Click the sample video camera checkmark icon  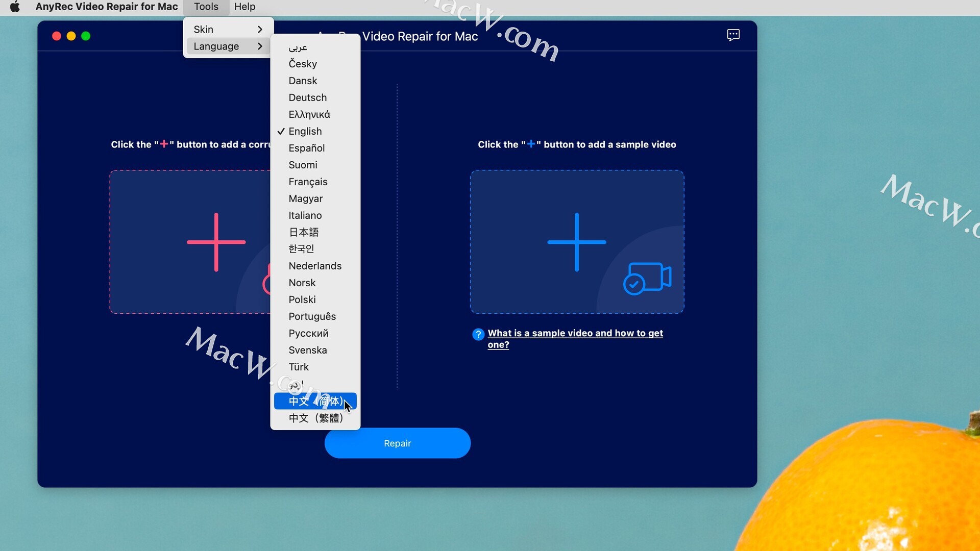click(647, 279)
